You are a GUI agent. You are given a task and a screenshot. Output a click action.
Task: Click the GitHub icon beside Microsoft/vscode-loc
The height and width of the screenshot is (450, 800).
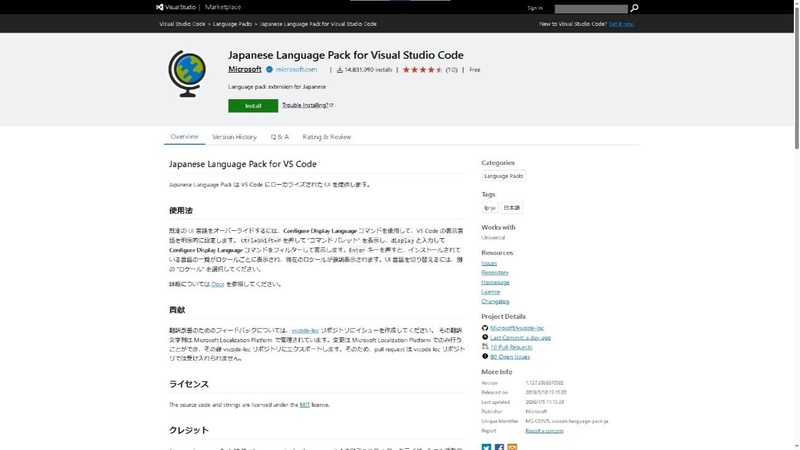[x=485, y=328]
